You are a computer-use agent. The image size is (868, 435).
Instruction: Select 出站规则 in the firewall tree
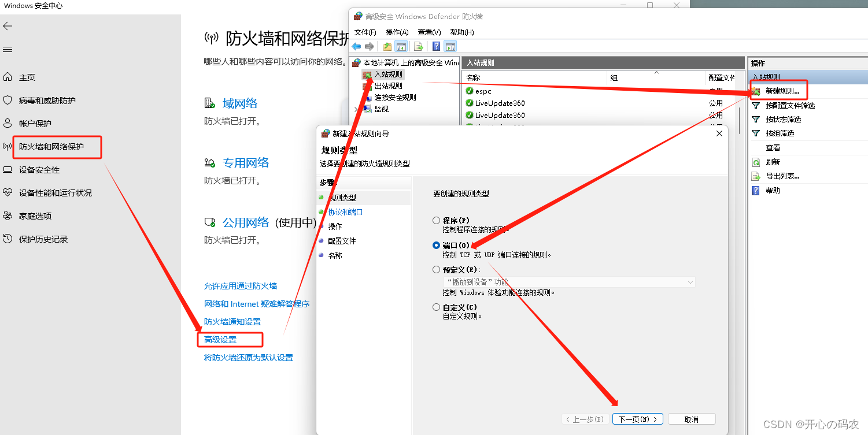389,85
